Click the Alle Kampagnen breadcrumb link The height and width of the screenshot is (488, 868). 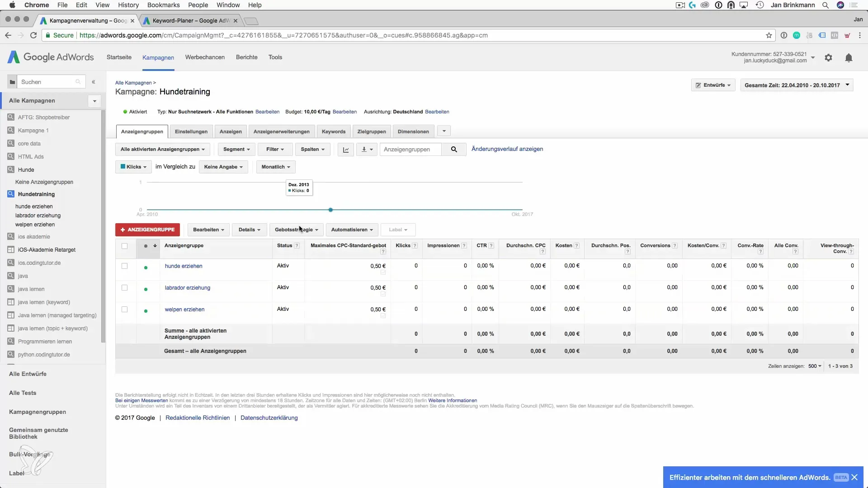[133, 83]
